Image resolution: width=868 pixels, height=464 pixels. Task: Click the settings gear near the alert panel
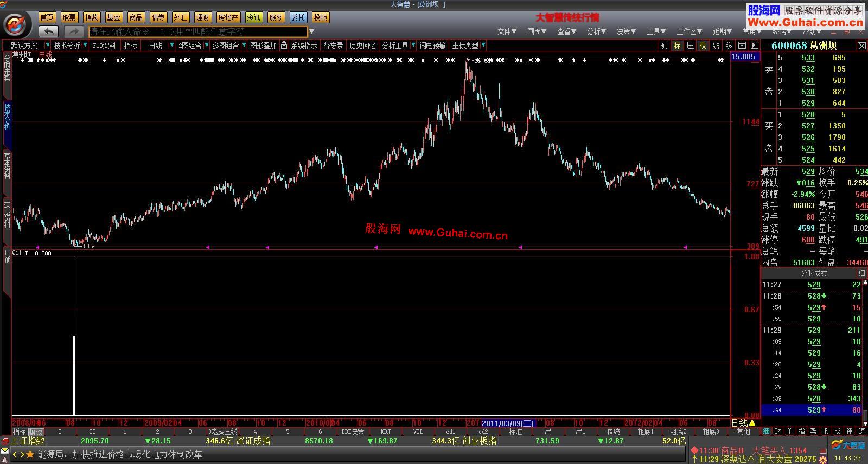tap(822, 460)
